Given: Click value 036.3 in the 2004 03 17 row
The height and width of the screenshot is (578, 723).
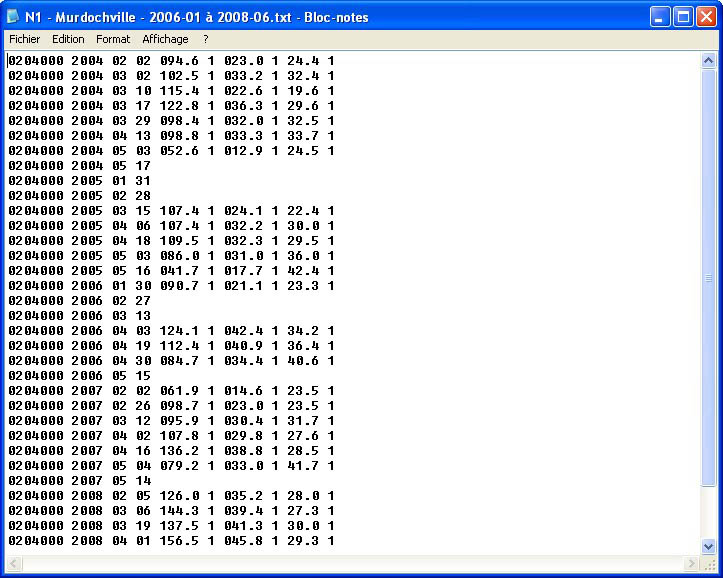Looking at the screenshot, I should [243, 106].
